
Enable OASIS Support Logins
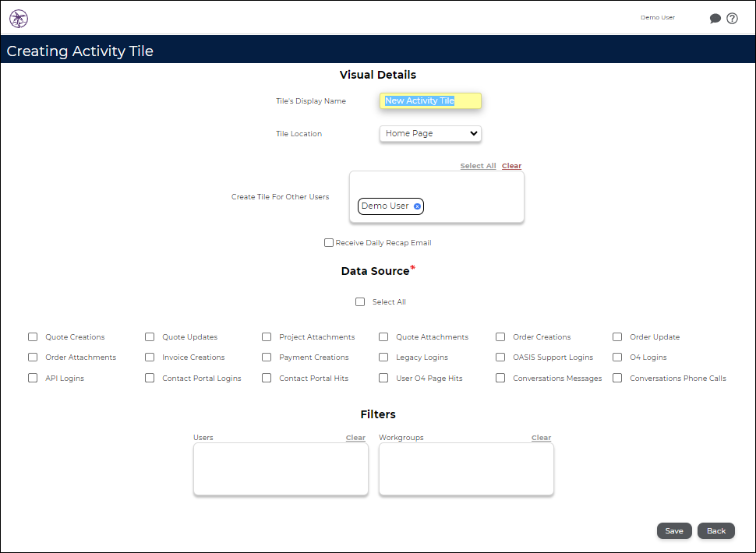[500, 357]
